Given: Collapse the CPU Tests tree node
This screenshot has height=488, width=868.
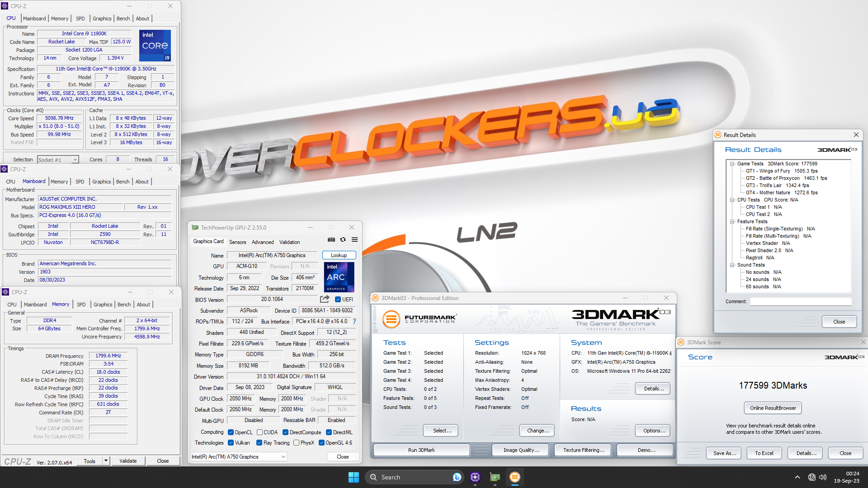Looking at the screenshot, I should [732, 200].
